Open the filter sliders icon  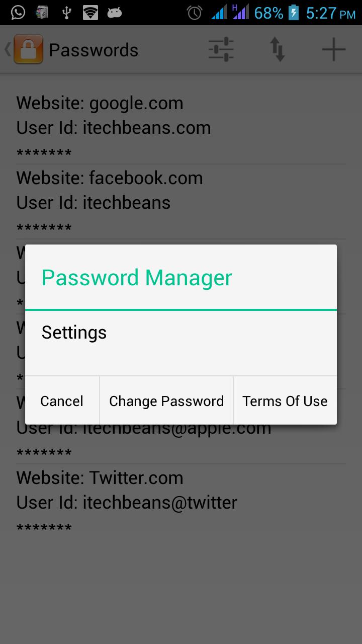tap(221, 50)
